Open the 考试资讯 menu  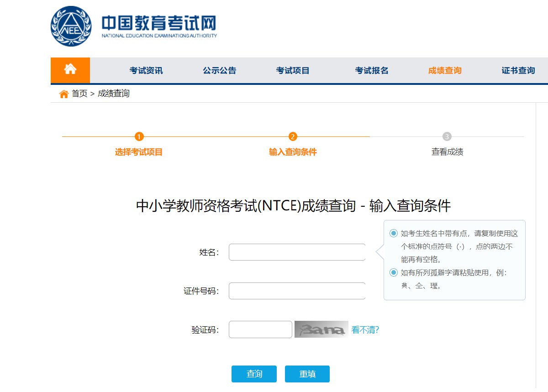146,71
